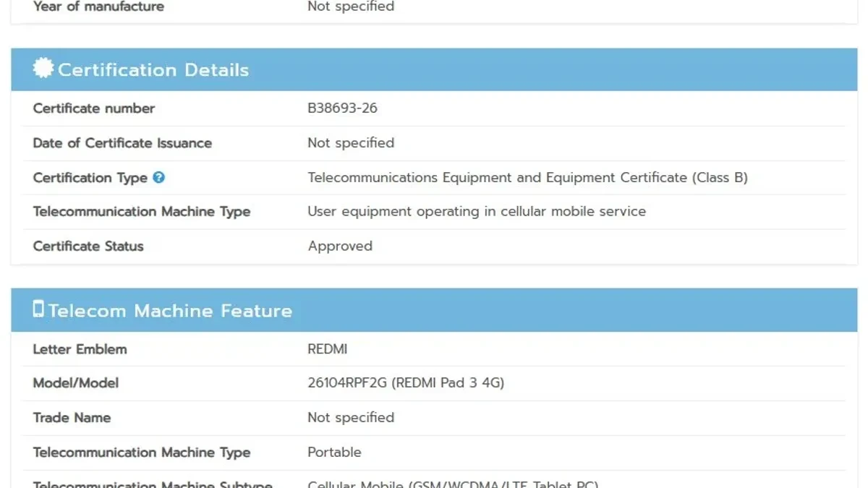Select Not specified value for Trade Name
This screenshot has width=868, height=488.
pyautogui.click(x=351, y=418)
